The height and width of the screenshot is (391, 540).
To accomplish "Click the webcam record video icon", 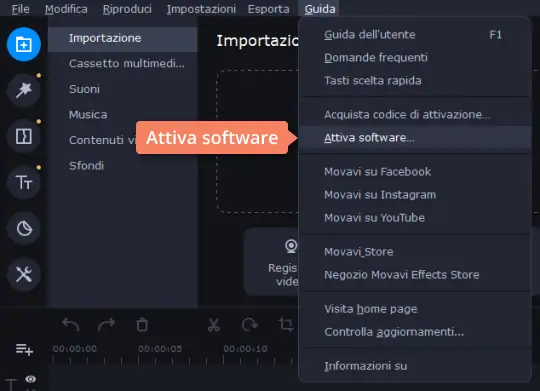I will point(291,247).
